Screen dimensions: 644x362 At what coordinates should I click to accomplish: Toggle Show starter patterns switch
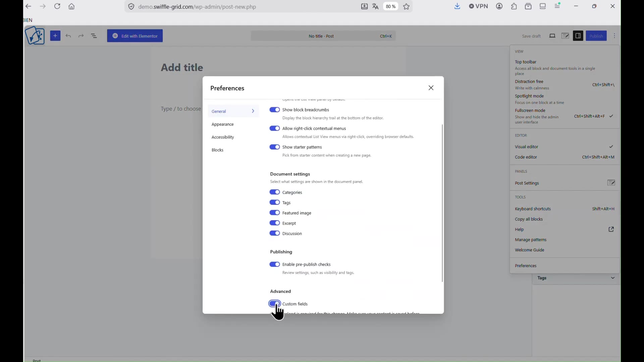pyautogui.click(x=275, y=147)
